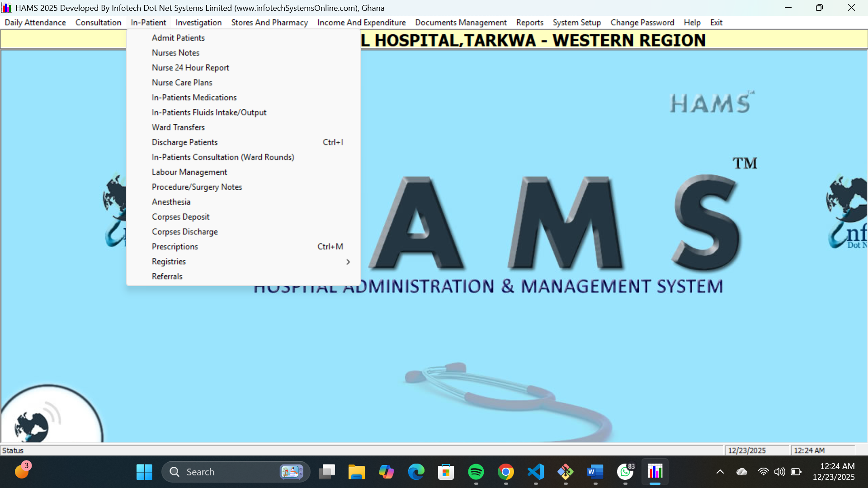Viewport: 868px width, 488px height.
Task: Select Labour Management option
Action: tap(189, 172)
